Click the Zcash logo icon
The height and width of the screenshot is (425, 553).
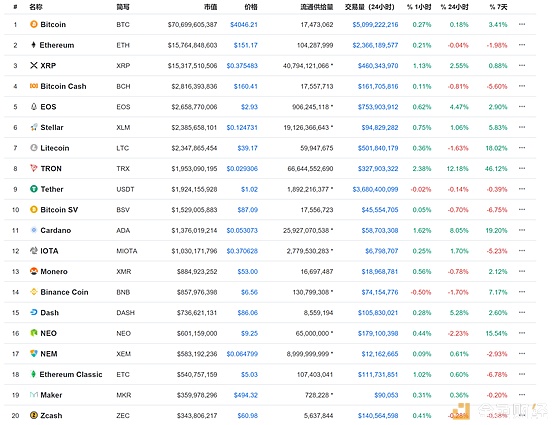tap(34, 415)
